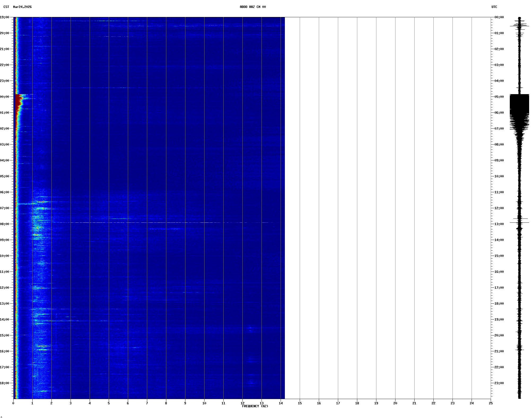Click the Mar24,2026 date label
531x420 pixels.
22,7
